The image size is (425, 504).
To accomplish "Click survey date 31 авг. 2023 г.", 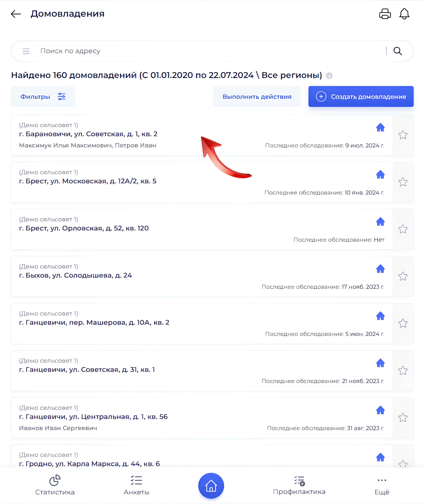I will pos(366,428).
